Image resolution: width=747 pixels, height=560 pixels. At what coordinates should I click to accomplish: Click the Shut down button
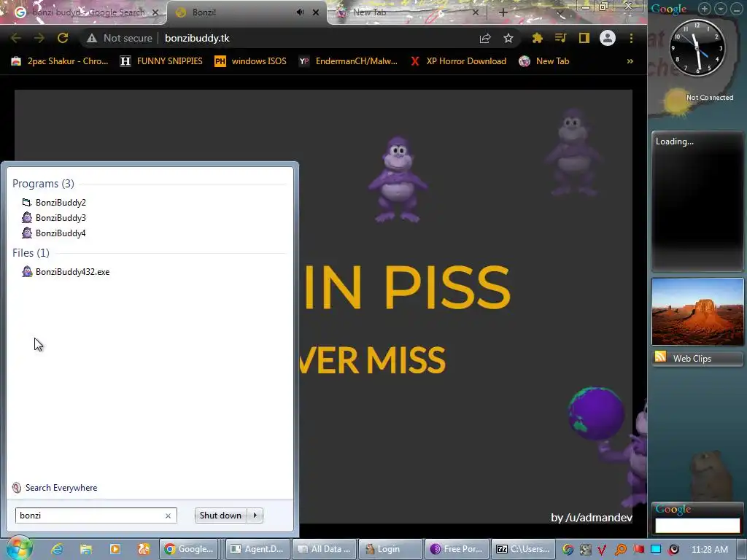click(220, 516)
